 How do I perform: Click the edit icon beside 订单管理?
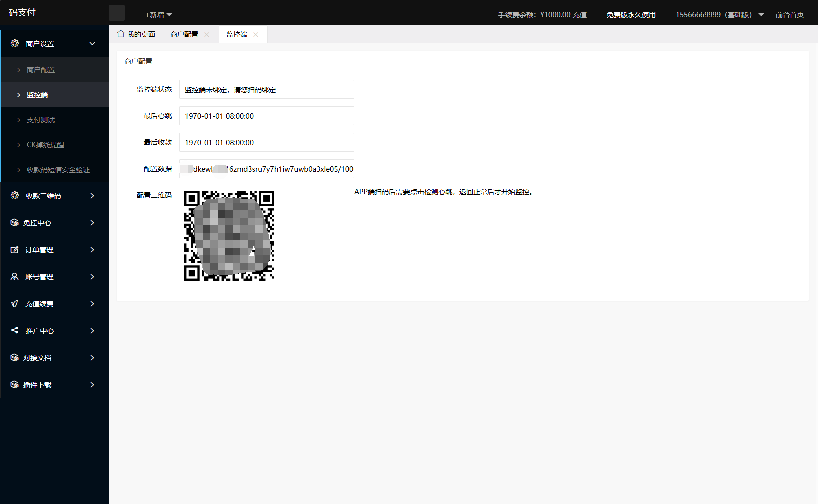15,250
